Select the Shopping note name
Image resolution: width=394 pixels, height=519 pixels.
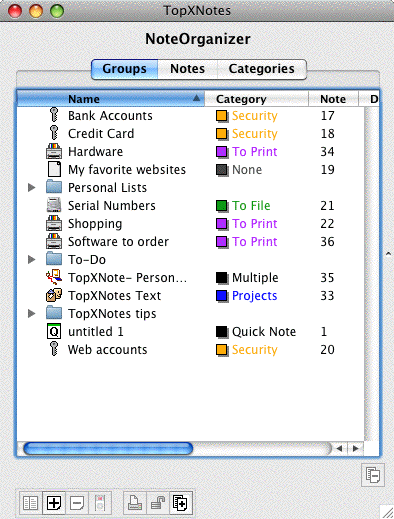click(95, 224)
